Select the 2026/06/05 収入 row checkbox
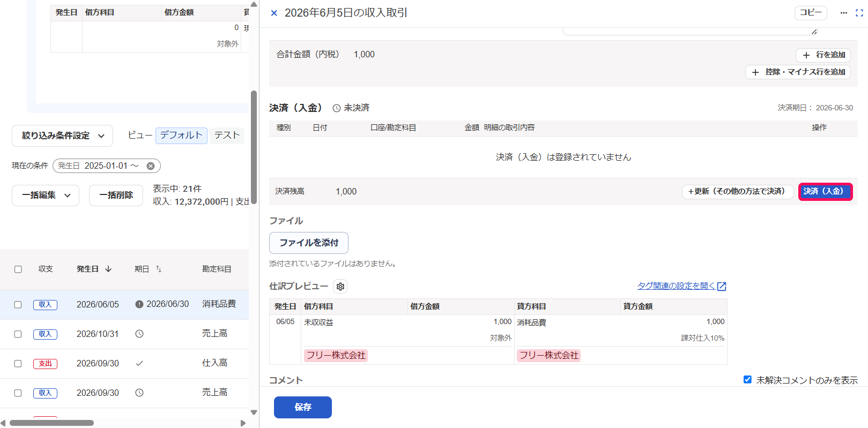Screen dimensions: 868x428 (x=18, y=305)
